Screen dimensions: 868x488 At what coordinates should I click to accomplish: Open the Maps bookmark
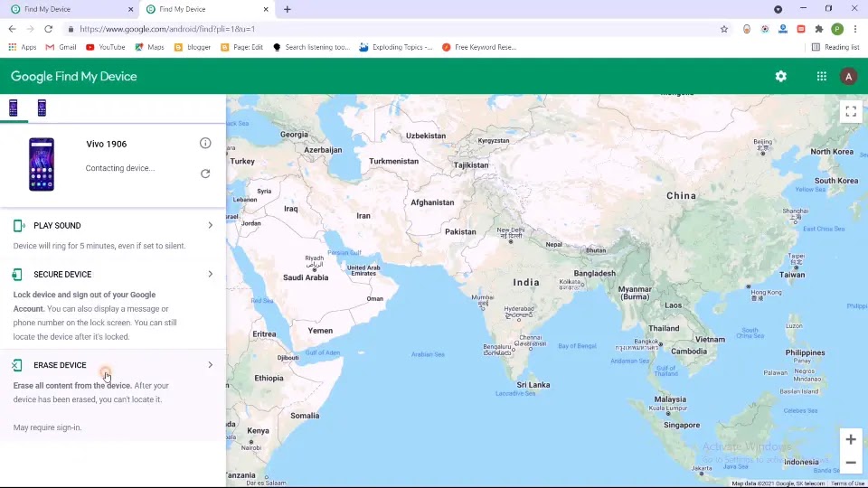click(x=149, y=47)
